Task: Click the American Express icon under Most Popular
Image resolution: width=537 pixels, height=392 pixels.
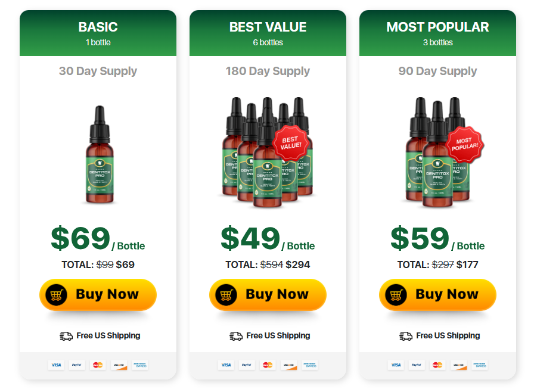Action: [x=479, y=365]
